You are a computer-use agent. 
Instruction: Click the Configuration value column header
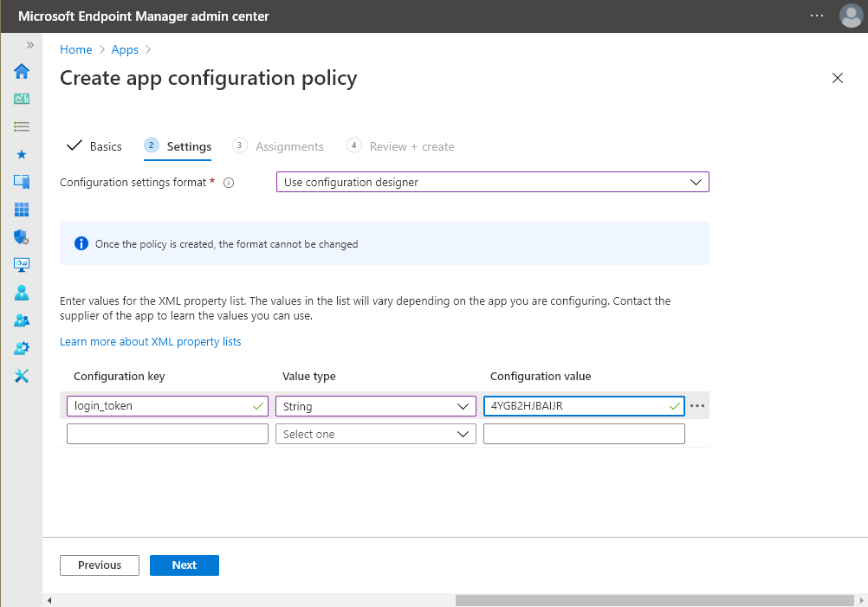[x=541, y=377]
